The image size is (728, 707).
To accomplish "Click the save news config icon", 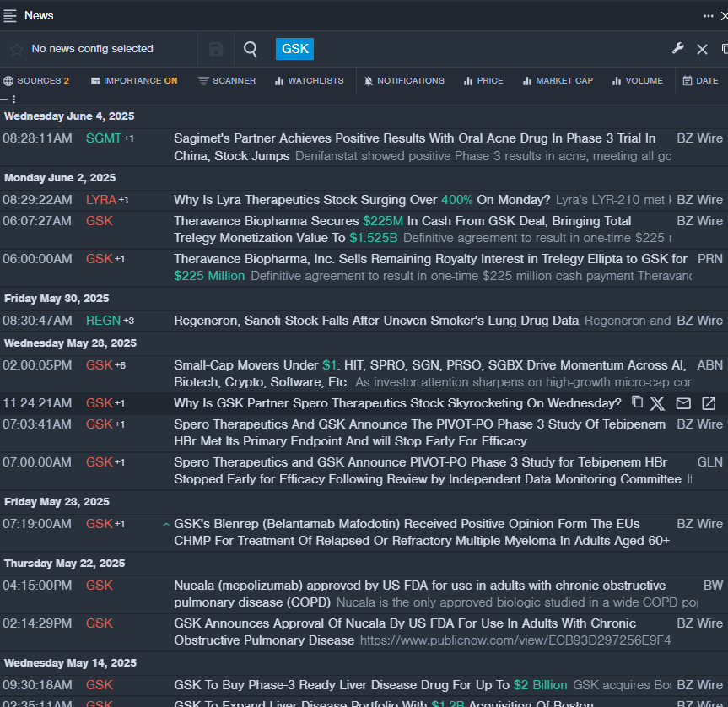I will coord(216,49).
